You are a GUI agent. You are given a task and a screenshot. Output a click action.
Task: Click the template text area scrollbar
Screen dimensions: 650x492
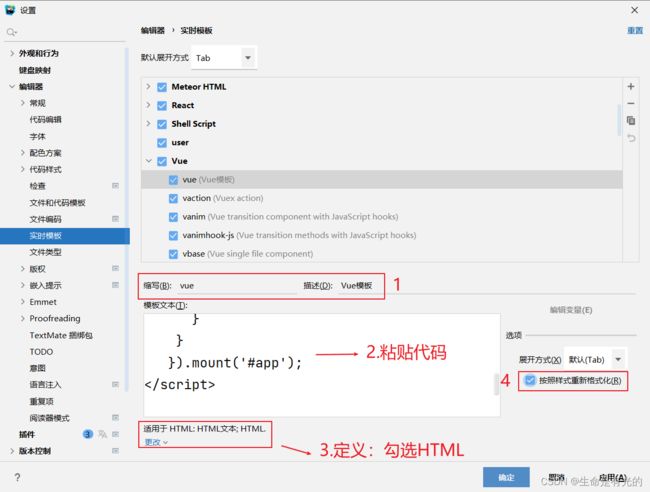point(496,384)
